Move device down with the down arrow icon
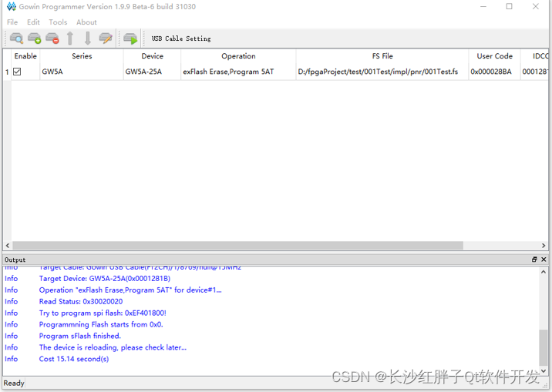This screenshot has height=392, width=552. click(88, 38)
